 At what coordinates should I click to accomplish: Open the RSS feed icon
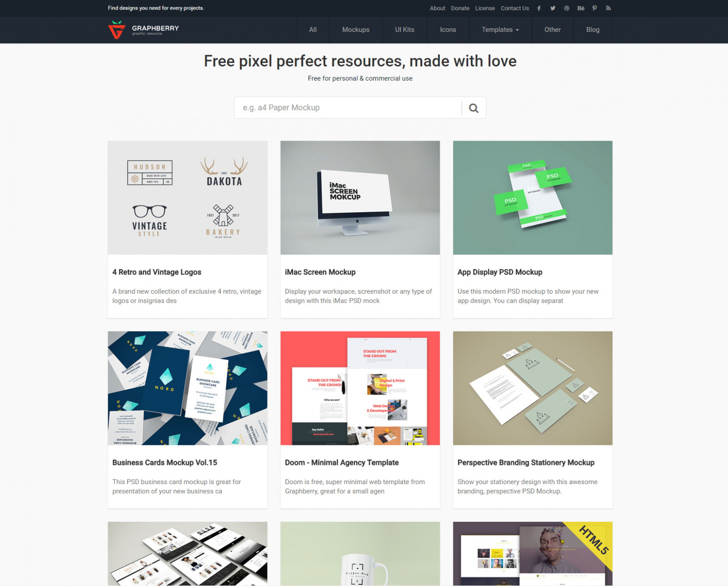[x=608, y=8]
